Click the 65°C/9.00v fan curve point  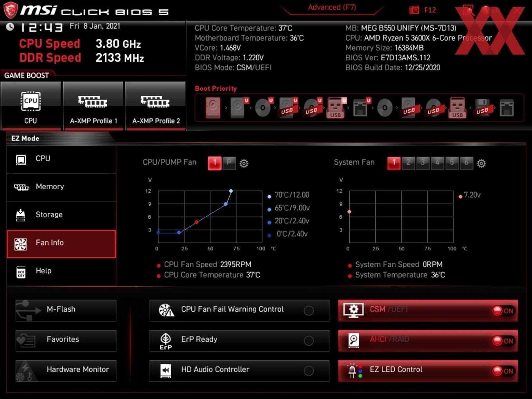226,204
